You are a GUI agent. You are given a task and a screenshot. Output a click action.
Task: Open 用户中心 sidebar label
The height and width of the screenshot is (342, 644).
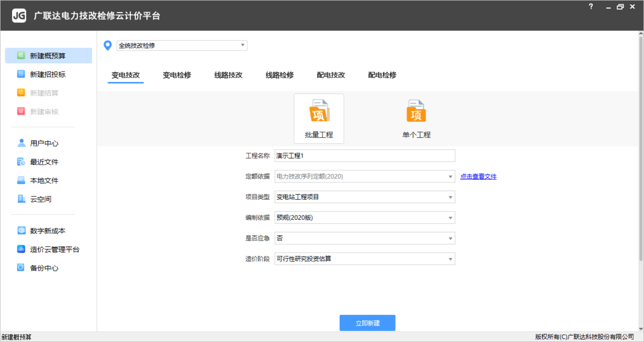click(x=44, y=143)
